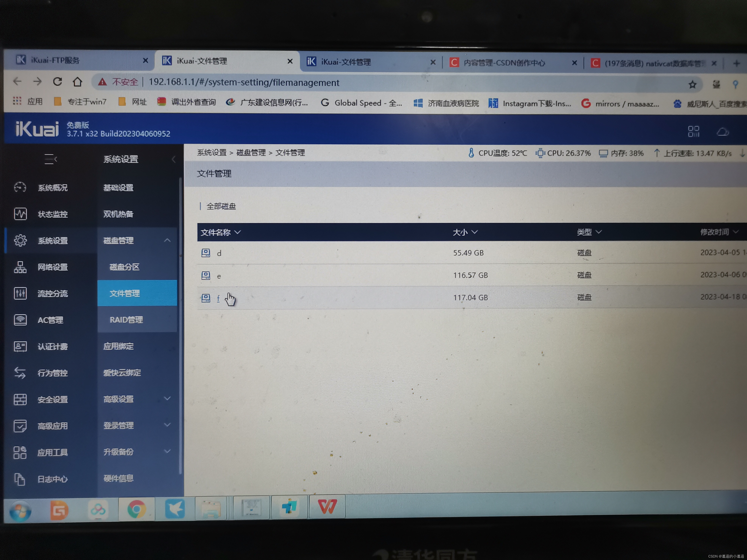Image resolution: width=747 pixels, height=560 pixels.
Task: Expand the 登录管理 submenu
Action: 167,425
